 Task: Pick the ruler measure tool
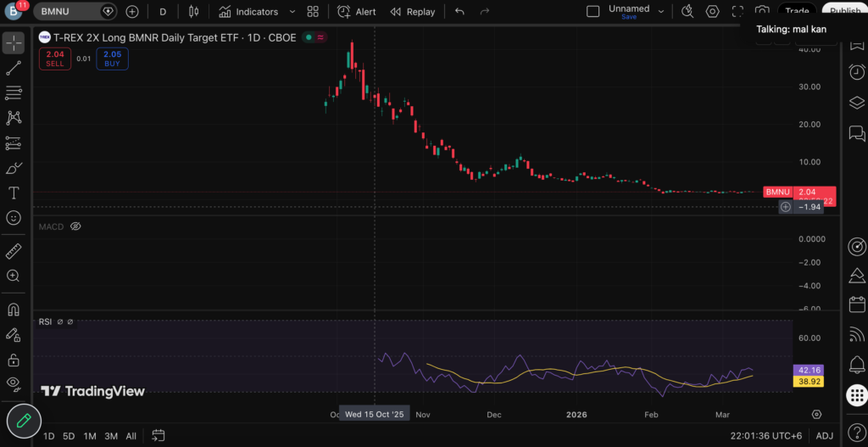click(14, 252)
